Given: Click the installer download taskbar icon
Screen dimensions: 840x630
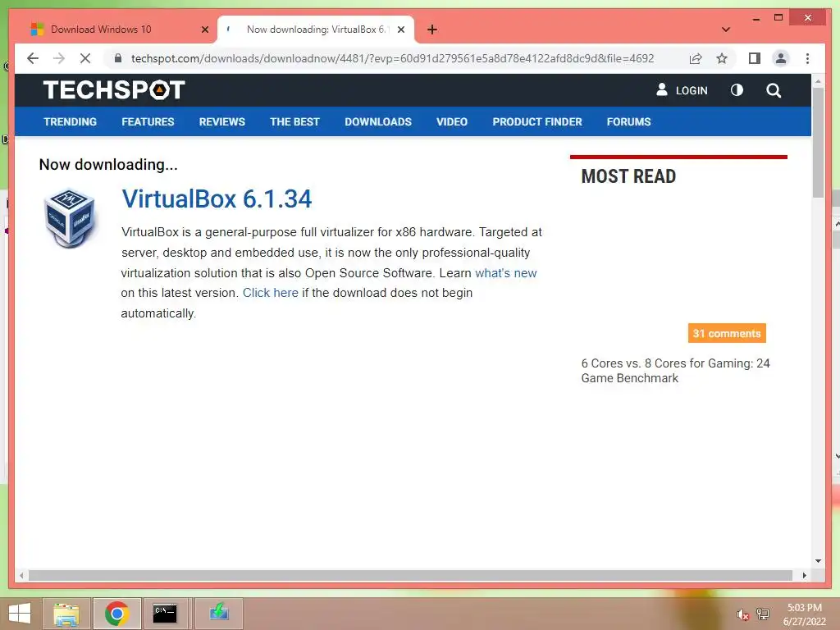Looking at the screenshot, I should pos(218,614).
